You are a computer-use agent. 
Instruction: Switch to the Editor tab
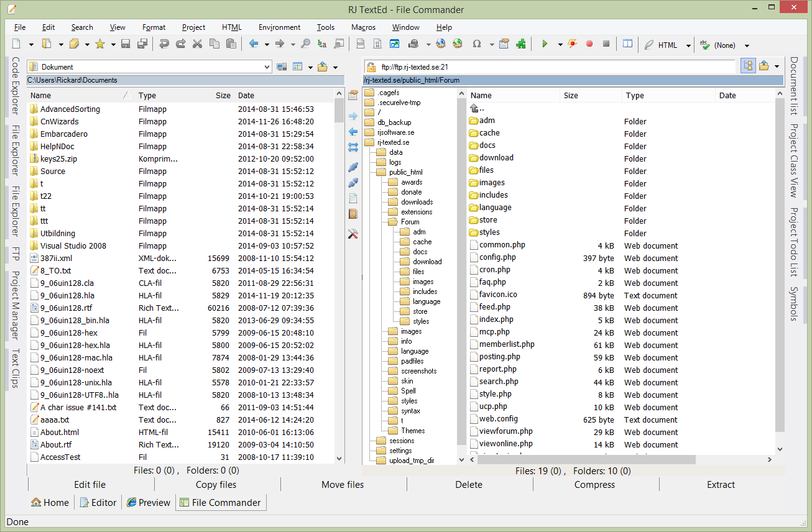tap(98, 502)
